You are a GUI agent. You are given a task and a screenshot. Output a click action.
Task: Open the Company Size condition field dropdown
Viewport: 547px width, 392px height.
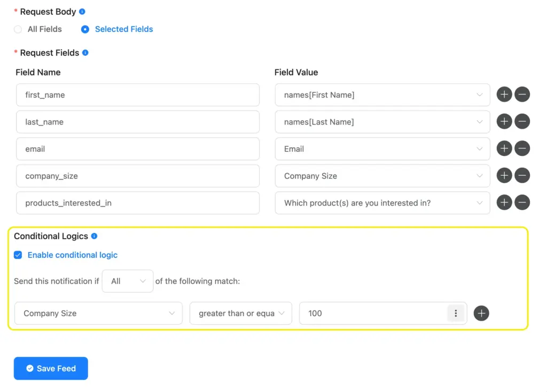coord(98,313)
